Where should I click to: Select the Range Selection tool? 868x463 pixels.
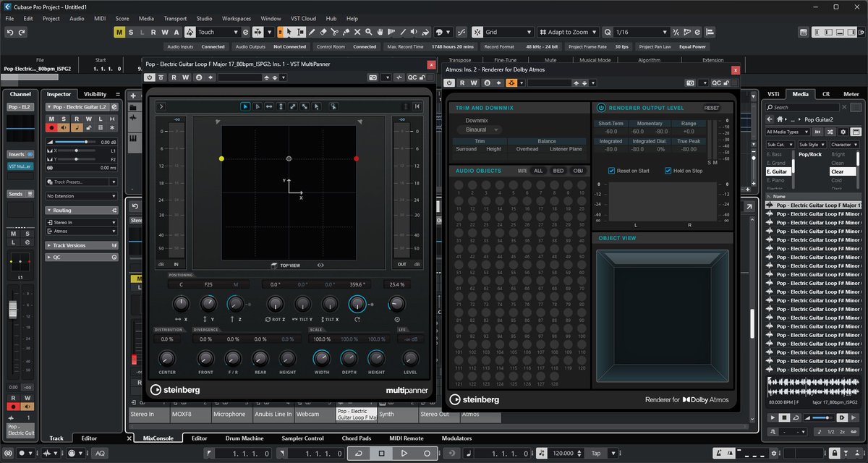299,32
